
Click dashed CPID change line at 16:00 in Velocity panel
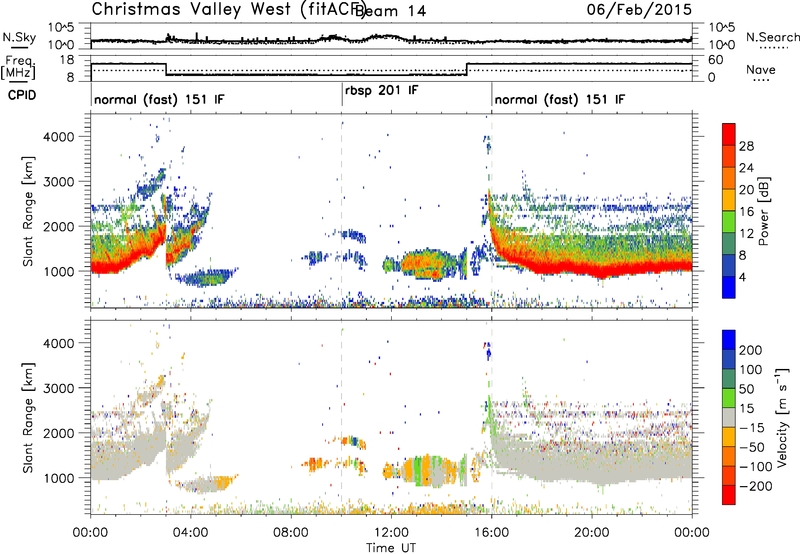[x=491, y=417]
